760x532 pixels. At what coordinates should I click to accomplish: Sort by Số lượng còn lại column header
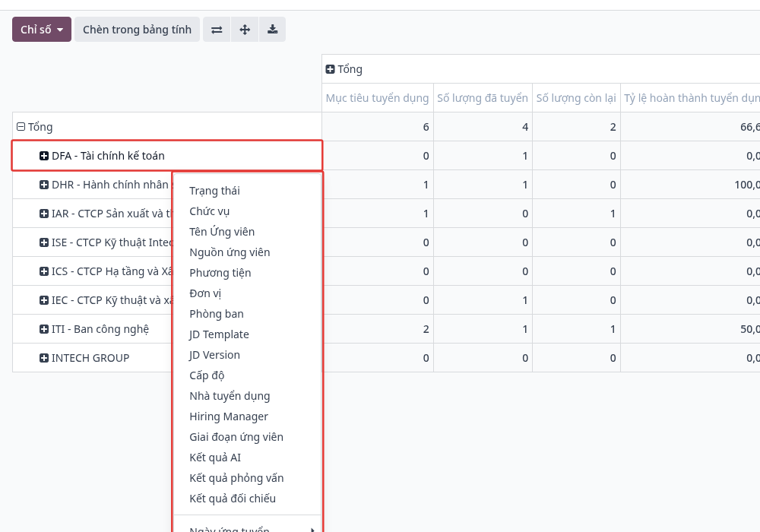[x=576, y=98]
